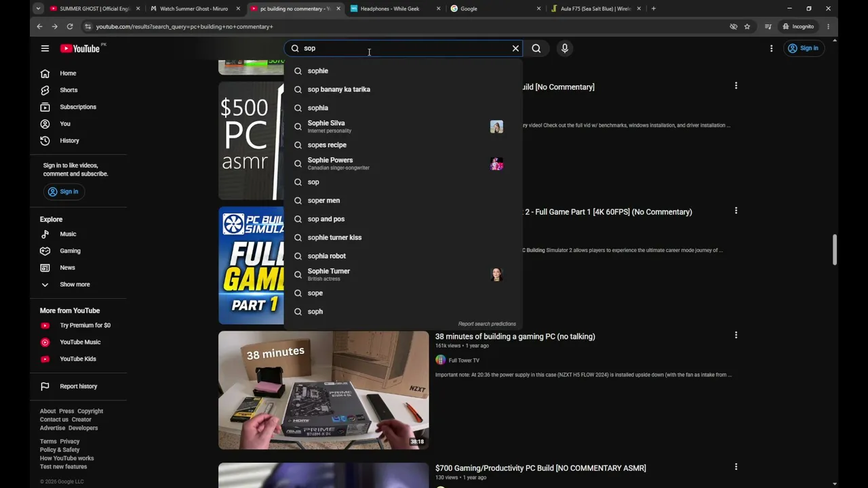Open Chrome three-dot menu

828,26
